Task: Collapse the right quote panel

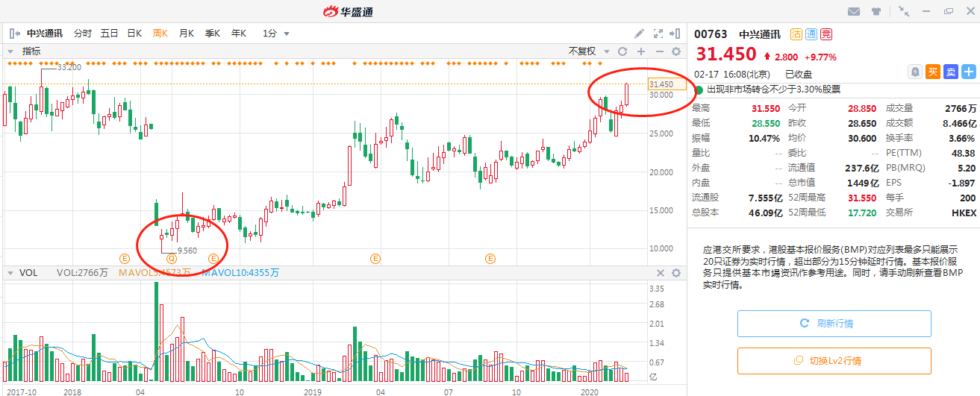Action: click(x=675, y=34)
